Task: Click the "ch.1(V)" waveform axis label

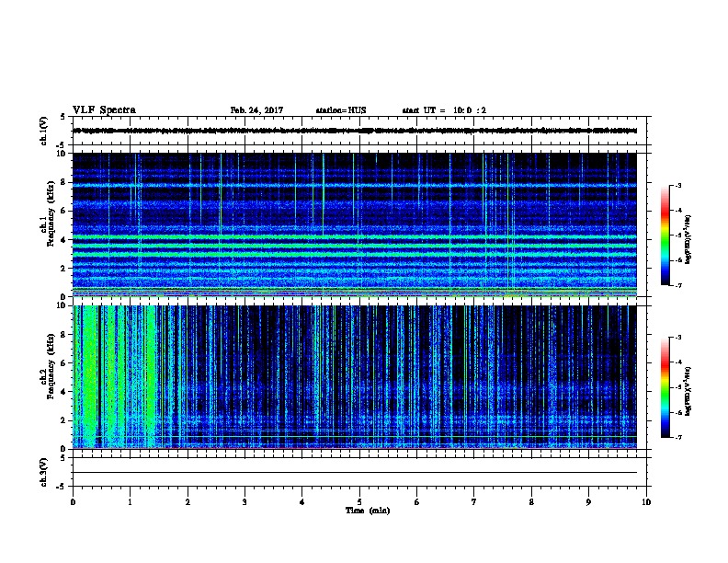Action: (44, 131)
